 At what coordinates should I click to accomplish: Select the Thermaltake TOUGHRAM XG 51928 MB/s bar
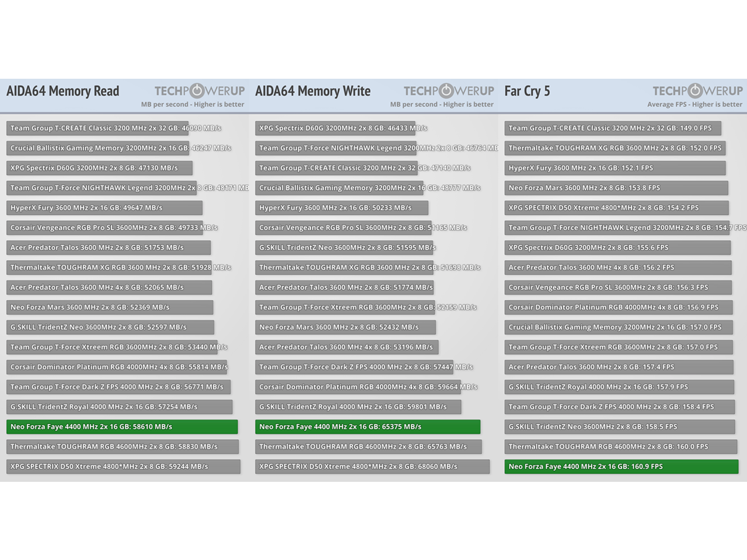(x=109, y=267)
